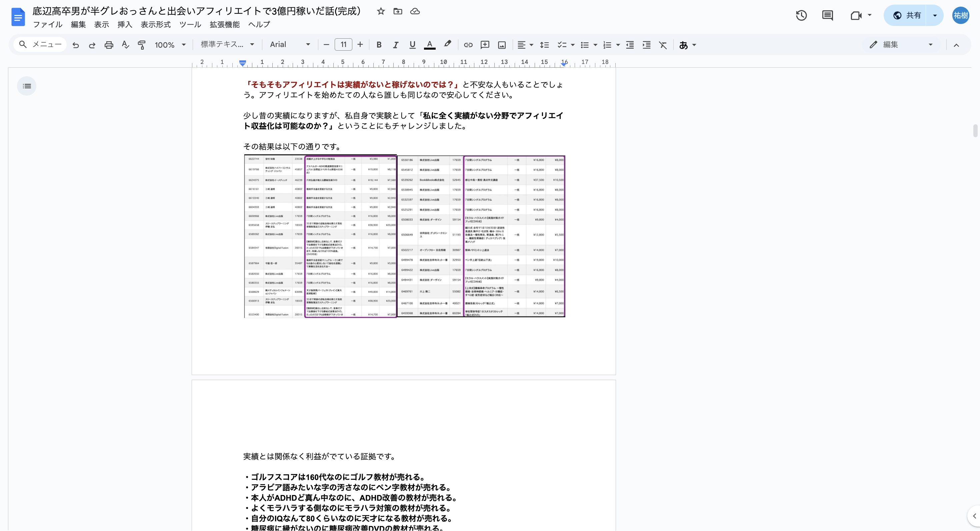Open the text color picker
980x531 pixels.
click(x=430, y=45)
